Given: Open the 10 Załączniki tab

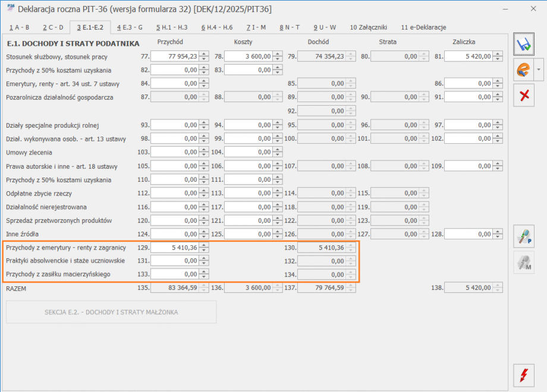Looking at the screenshot, I should pos(369,27).
